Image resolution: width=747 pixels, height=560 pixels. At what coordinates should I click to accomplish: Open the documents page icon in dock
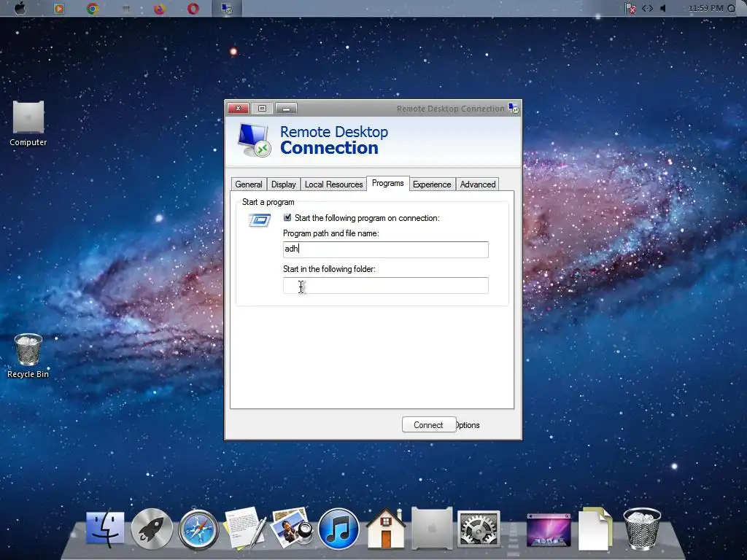click(595, 529)
